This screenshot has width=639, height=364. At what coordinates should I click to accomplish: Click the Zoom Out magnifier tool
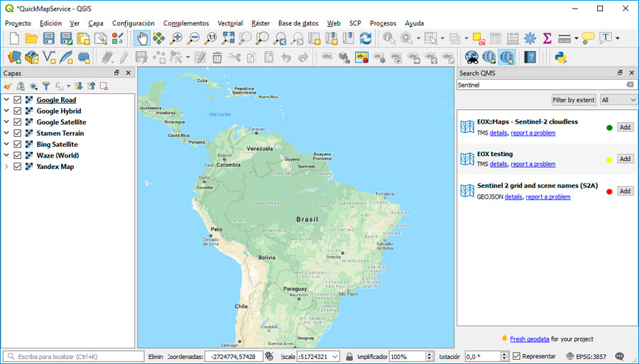(x=193, y=39)
